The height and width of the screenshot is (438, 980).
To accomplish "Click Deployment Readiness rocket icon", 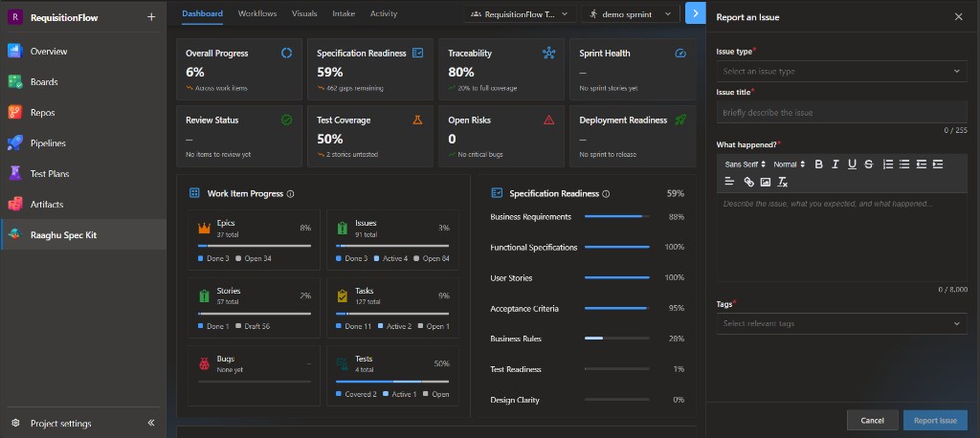I will (x=680, y=120).
